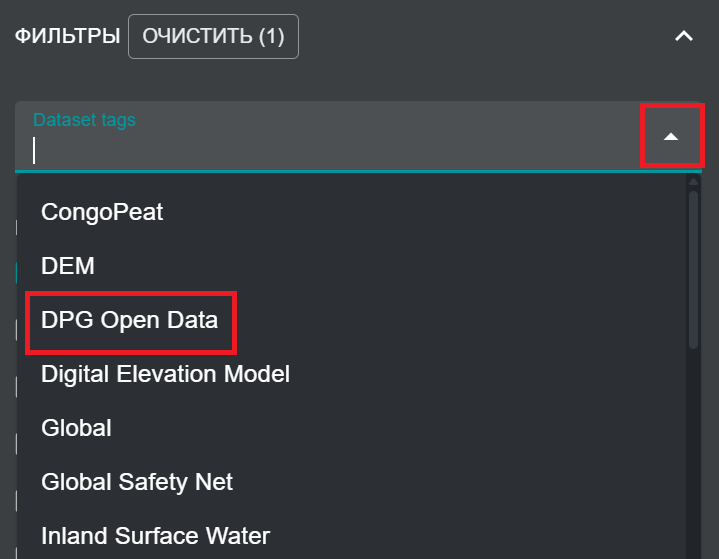Choose the Global tag entry
The height and width of the screenshot is (559, 719).
(x=76, y=428)
